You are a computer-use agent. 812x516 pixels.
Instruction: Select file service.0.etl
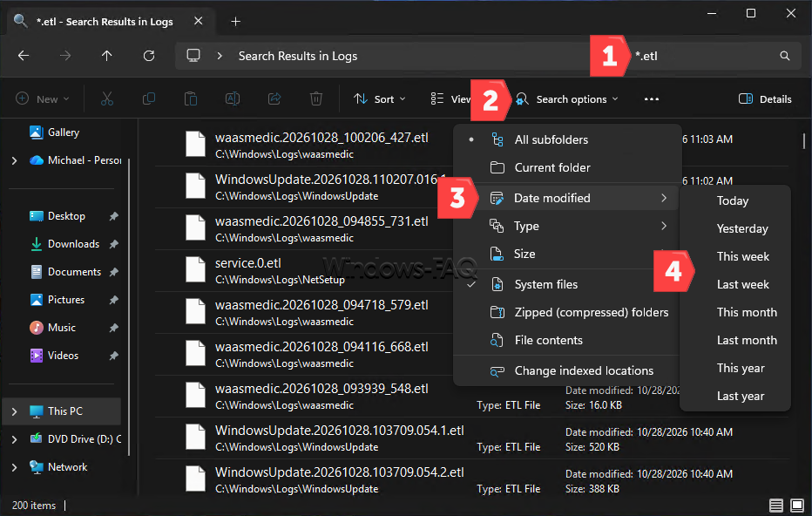point(248,263)
